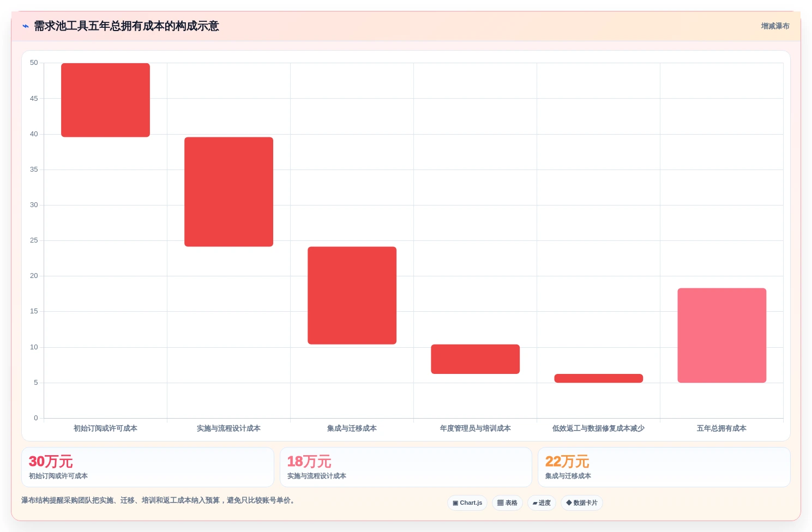Click the pink 五年总拥有成本 total bar
The height and width of the screenshot is (532, 812).
721,335
